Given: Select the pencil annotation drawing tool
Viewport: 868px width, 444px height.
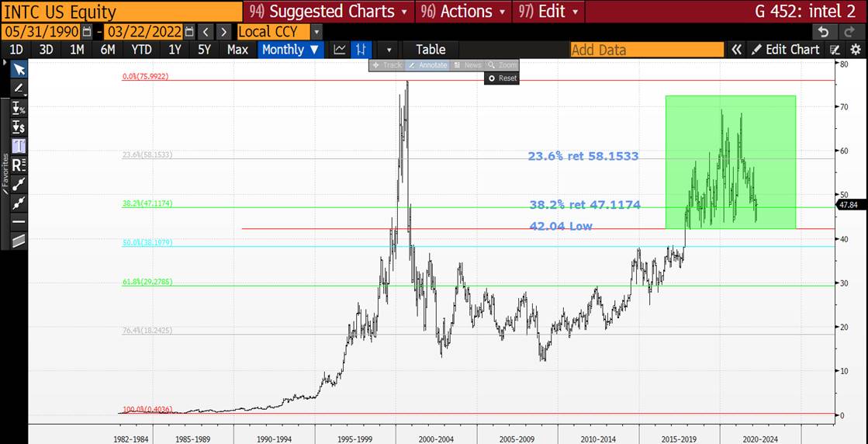Looking at the screenshot, I should click(x=19, y=88).
